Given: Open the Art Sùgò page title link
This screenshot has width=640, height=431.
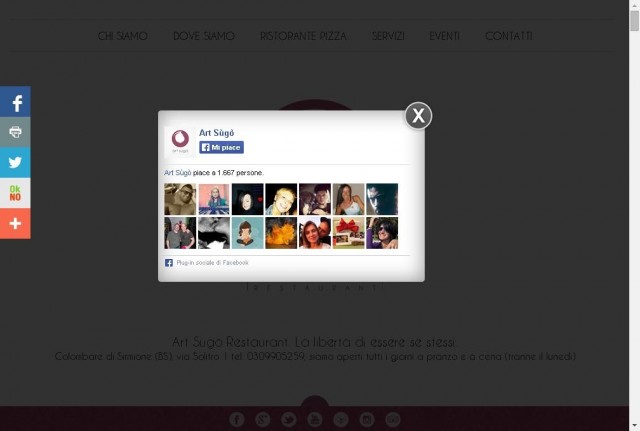Looking at the screenshot, I should (216, 133).
